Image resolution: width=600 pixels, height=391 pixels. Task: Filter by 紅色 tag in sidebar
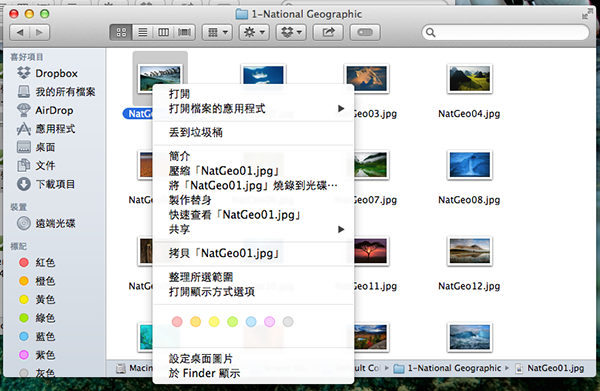(37, 262)
